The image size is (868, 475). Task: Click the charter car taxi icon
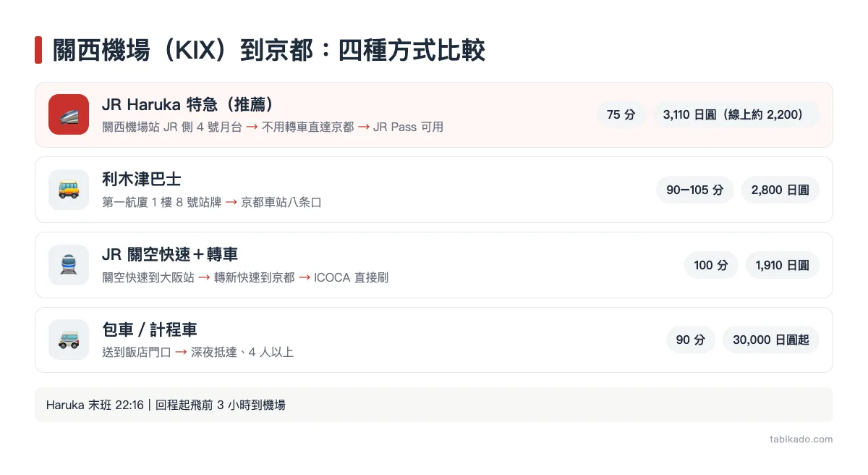click(69, 340)
